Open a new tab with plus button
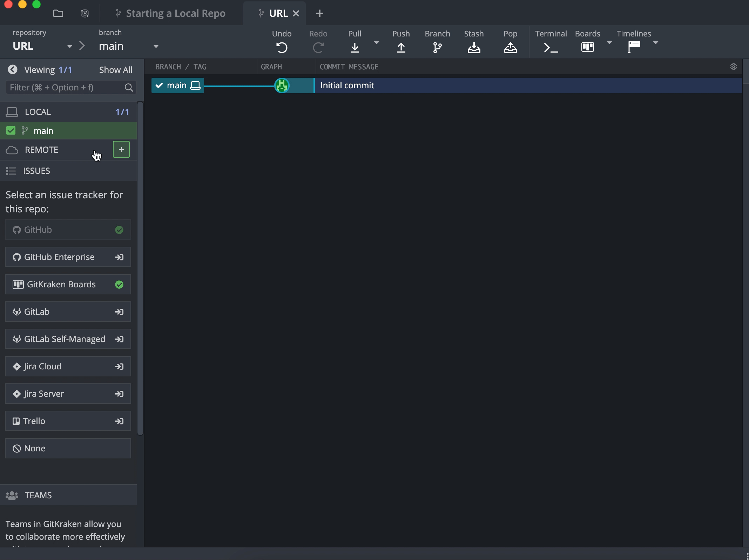Image resolution: width=749 pixels, height=560 pixels. coord(319,13)
